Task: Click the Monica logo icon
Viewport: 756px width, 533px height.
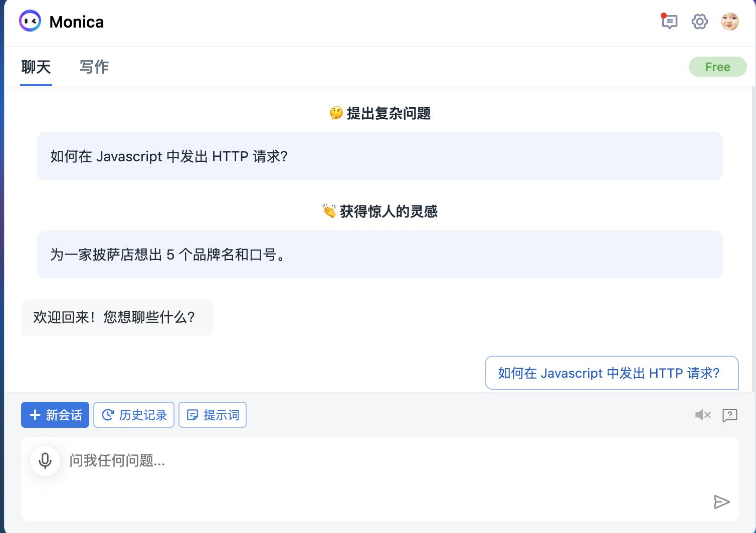Action: (x=30, y=21)
